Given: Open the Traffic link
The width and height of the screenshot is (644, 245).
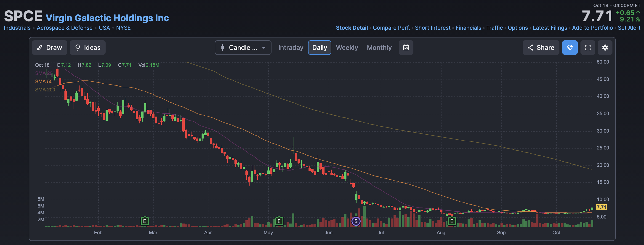Looking at the screenshot, I should pyautogui.click(x=494, y=28).
